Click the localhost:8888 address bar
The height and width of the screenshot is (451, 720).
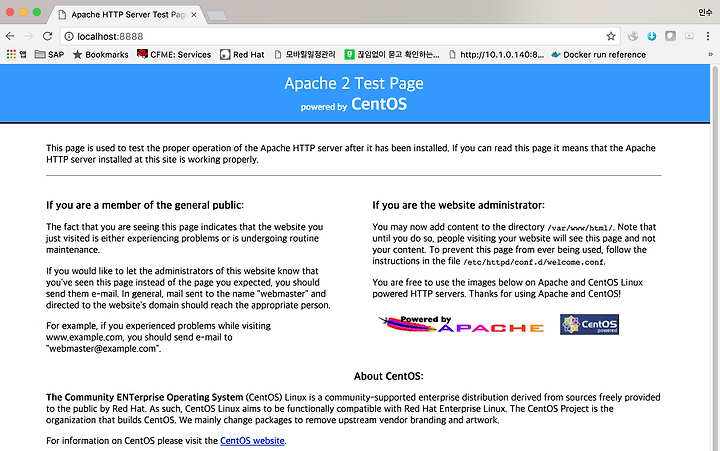[340, 36]
